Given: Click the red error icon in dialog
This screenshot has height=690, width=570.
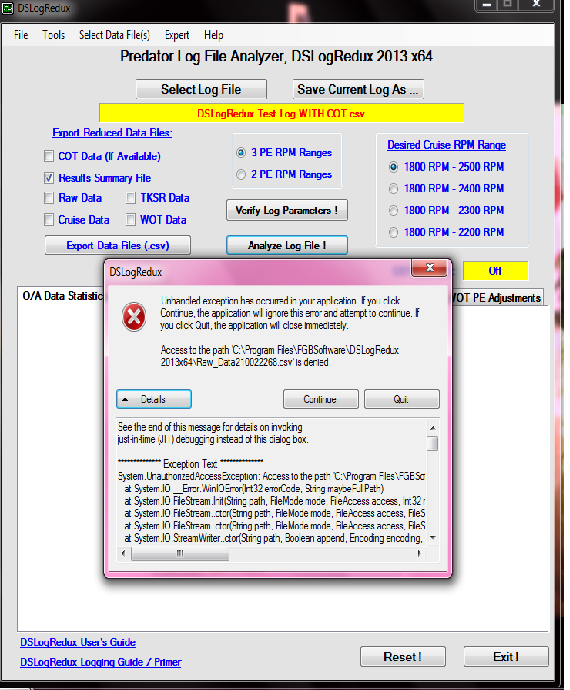Looking at the screenshot, I should coord(134,317).
